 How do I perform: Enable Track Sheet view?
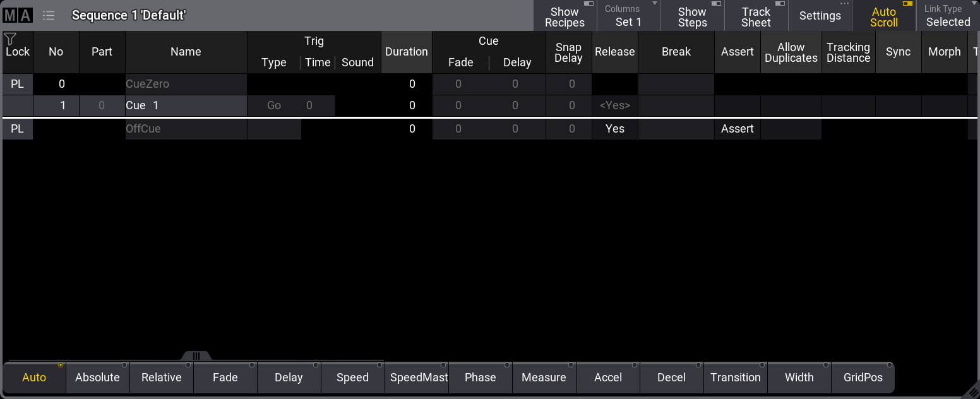point(756,16)
